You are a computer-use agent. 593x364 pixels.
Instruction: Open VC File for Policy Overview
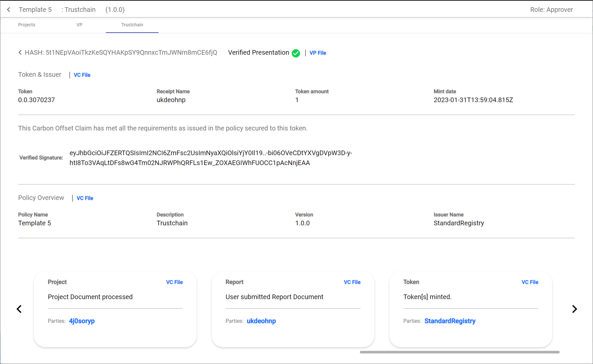pos(85,198)
